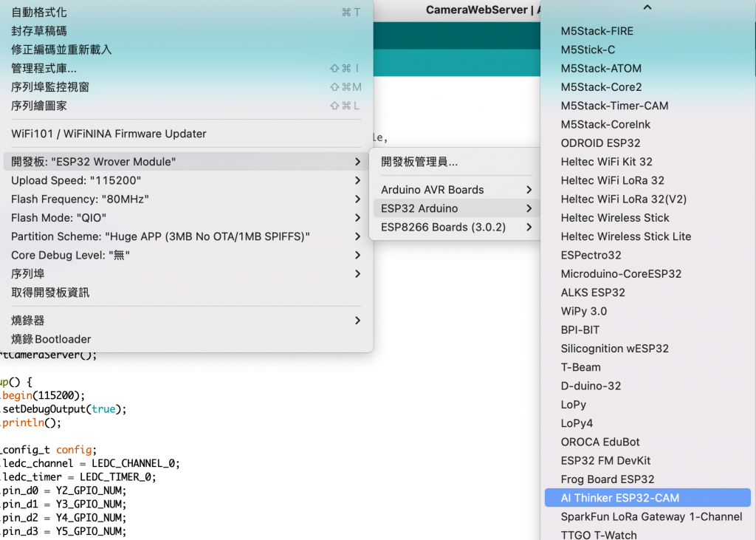Expand 序列埠 port submenu
This screenshot has width=756, height=540.
(x=187, y=274)
